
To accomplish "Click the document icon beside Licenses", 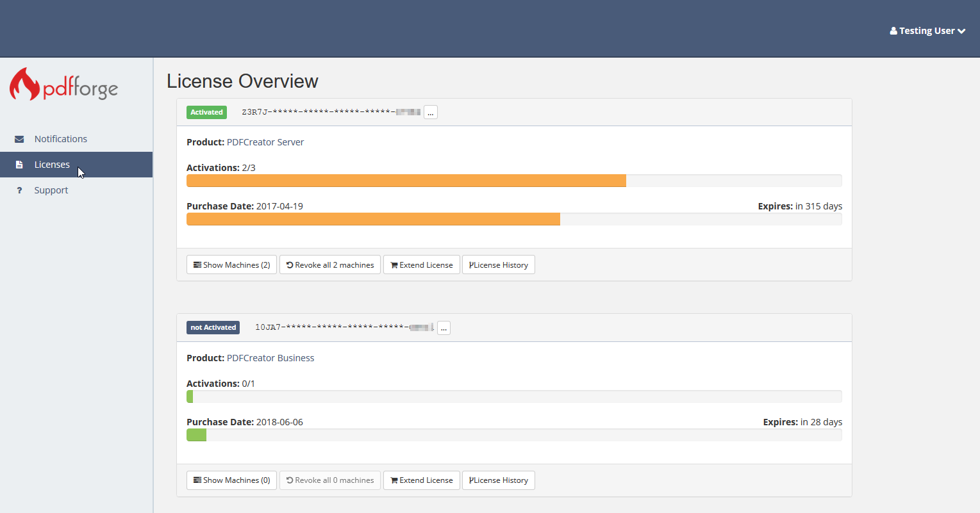I will tap(19, 165).
